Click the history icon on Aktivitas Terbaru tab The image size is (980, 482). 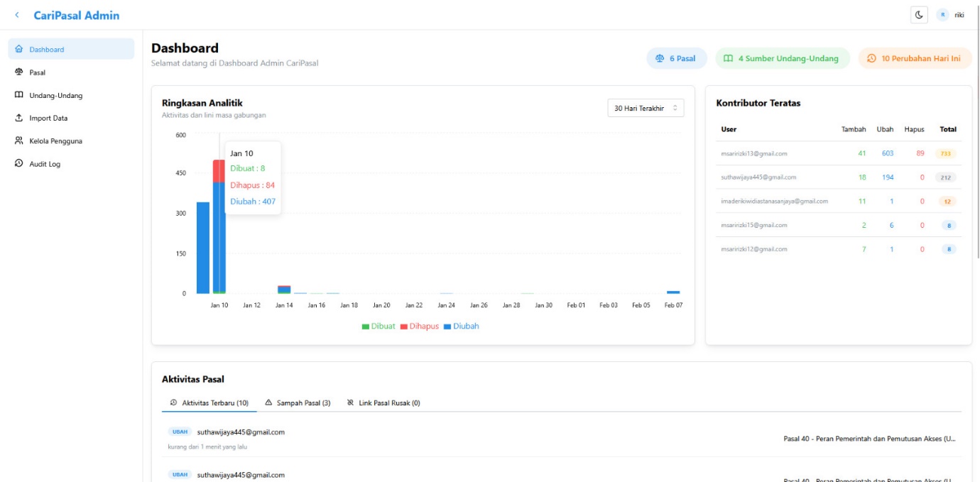pos(173,402)
